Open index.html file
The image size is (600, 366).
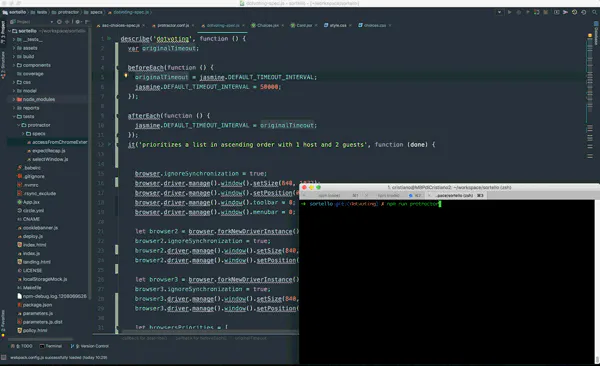pyautogui.click(x=31, y=245)
